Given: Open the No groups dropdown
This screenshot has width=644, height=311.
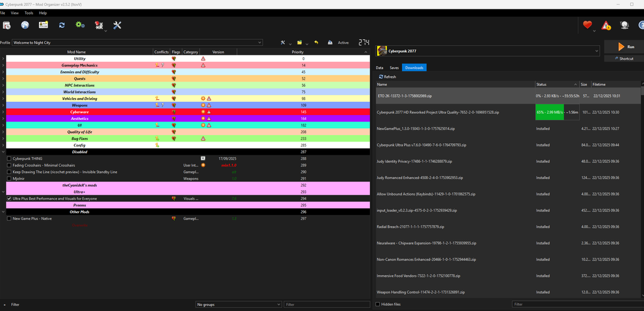Looking at the screenshot, I should coord(238,305).
